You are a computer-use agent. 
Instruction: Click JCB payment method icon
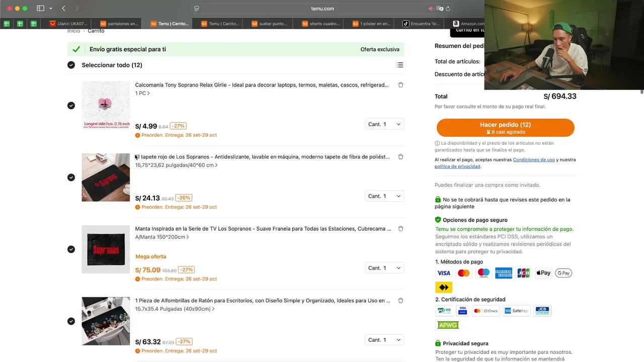pos(524,273)
